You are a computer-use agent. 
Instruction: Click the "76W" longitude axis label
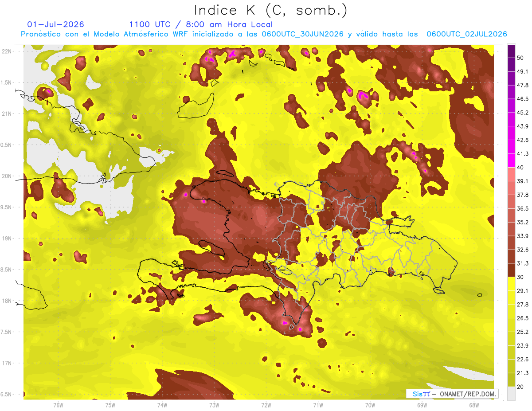tap(58, 405)
